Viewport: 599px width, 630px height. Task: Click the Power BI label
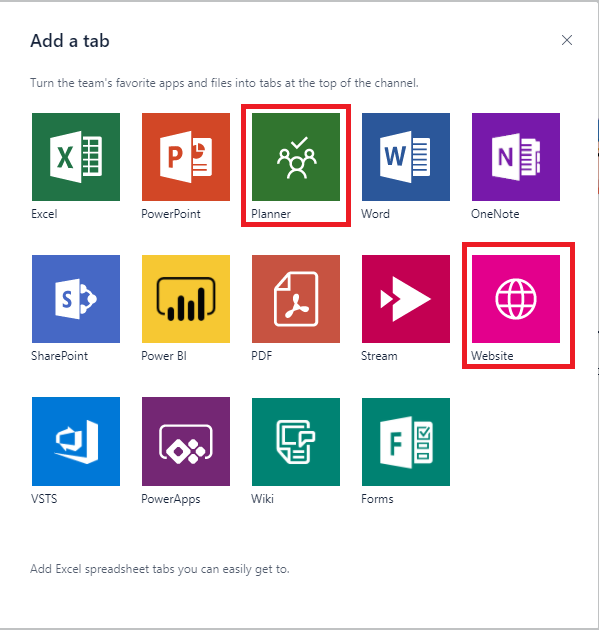164,356
